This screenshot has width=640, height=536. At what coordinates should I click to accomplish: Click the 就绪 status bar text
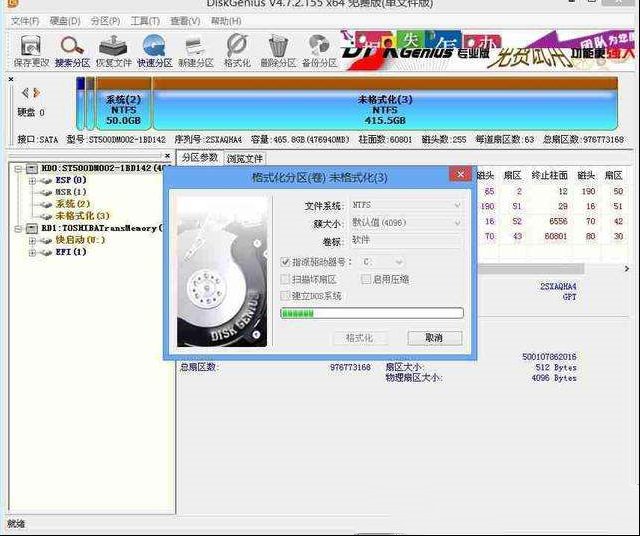(x=16, y=523)
